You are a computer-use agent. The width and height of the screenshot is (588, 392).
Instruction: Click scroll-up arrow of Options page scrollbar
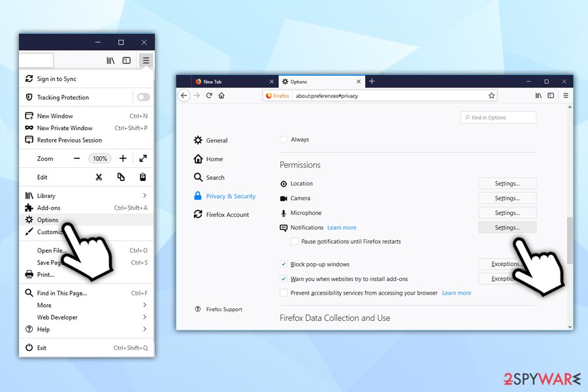coord(570,107)
